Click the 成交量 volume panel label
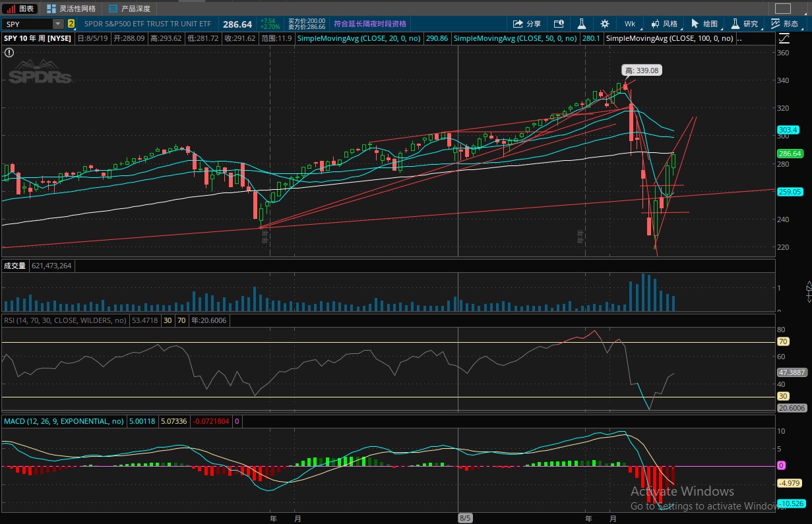This screenshot has width=812, height=524. click(15, 266)
